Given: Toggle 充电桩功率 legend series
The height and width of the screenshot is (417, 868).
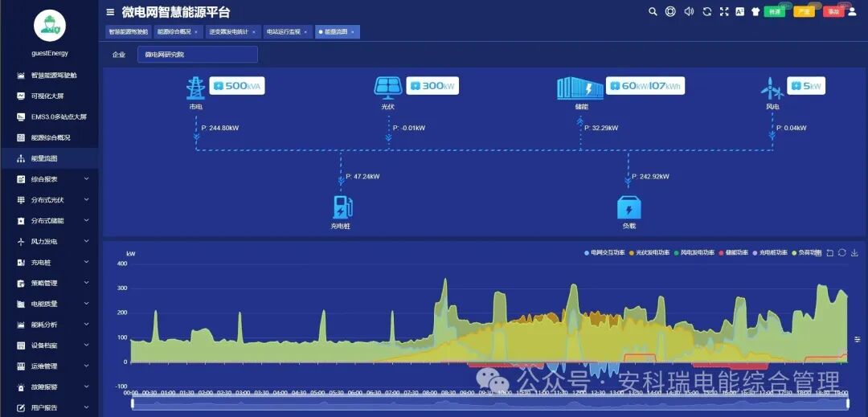Looking at the screenshot, I should click(770, 253).
